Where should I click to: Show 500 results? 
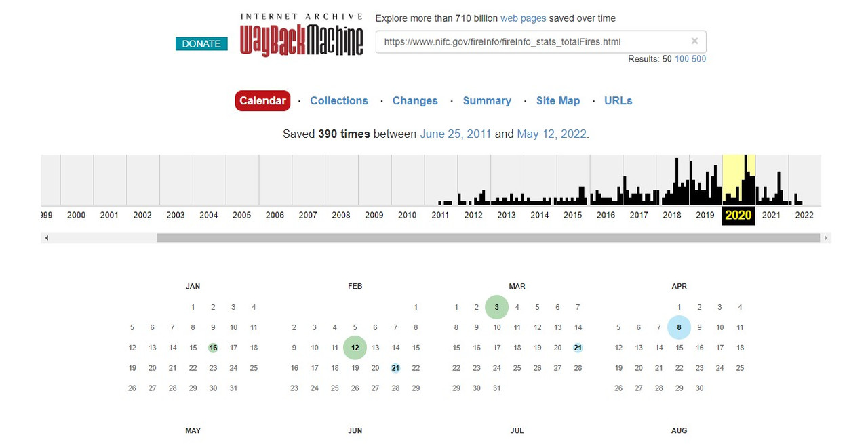pos(698,59)
